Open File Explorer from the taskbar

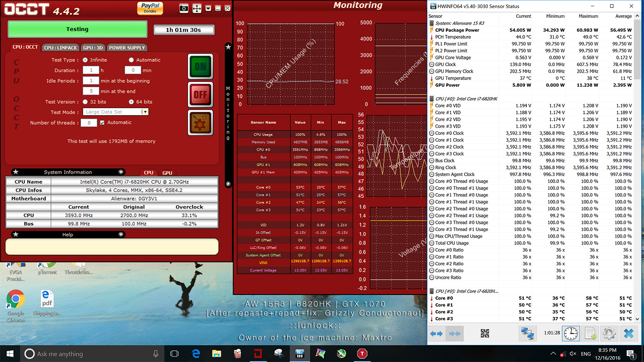pos(216,354)
